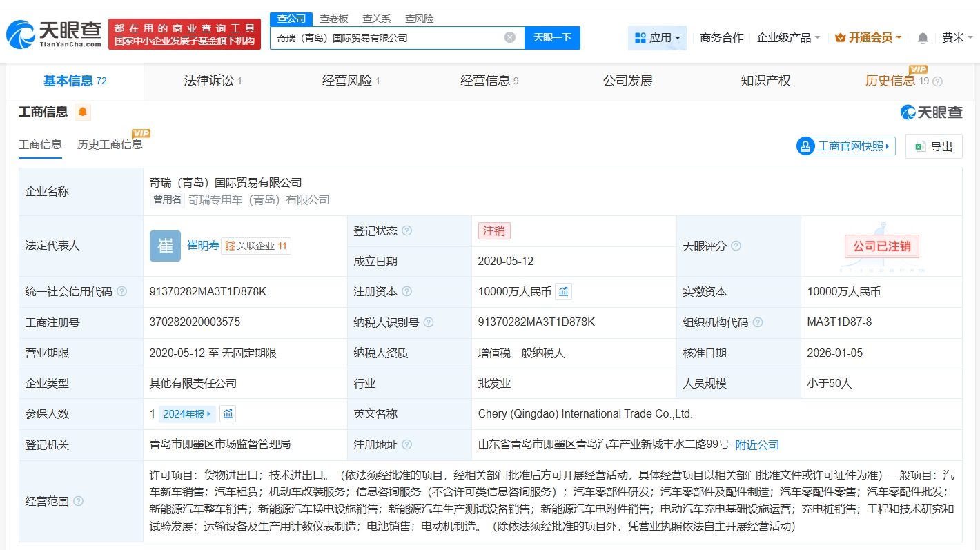Viewport: 980px width, 550px height.
Task: Click inside the company search input field
Action: pyautogui.click(x=386, y=37)
